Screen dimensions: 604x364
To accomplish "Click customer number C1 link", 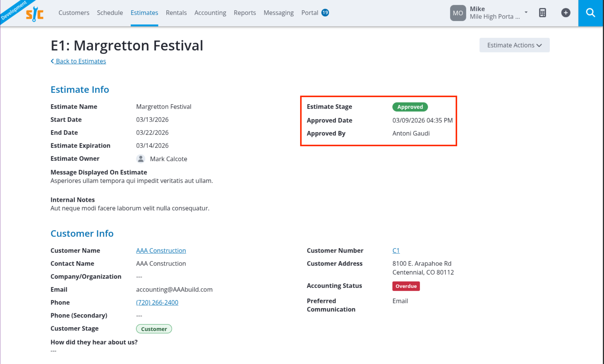I will coord(396,250).
